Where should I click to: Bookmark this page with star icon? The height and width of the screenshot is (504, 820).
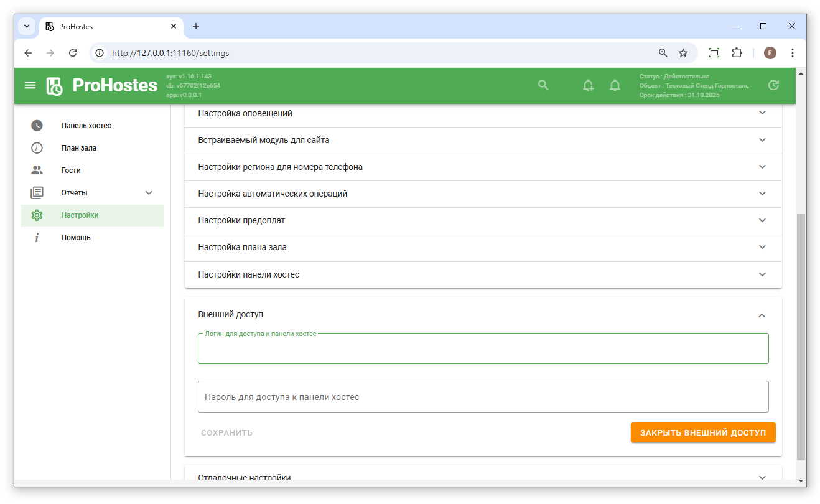pyautogui.click(x=683, y=53)
